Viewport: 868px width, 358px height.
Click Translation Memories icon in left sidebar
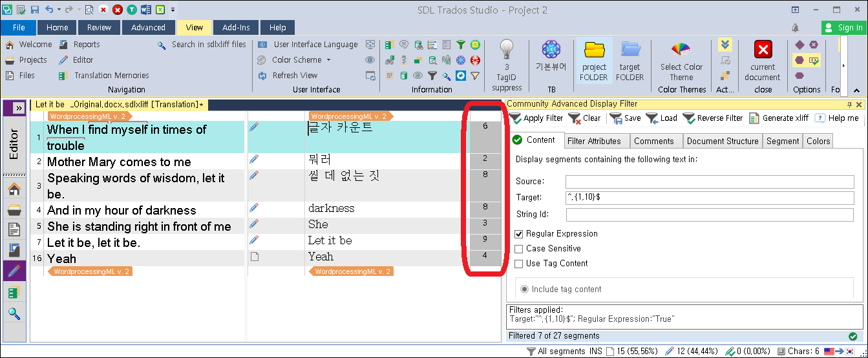coord(14,293)
